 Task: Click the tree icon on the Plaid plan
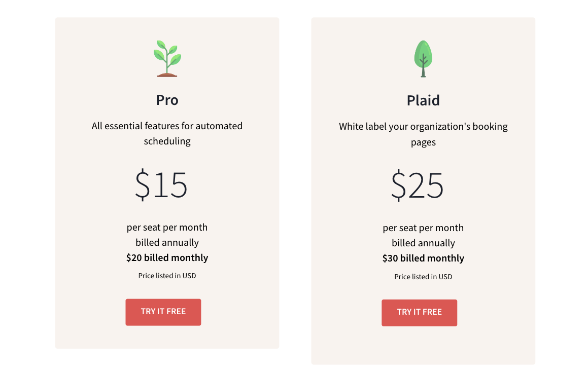click(423, 59)
